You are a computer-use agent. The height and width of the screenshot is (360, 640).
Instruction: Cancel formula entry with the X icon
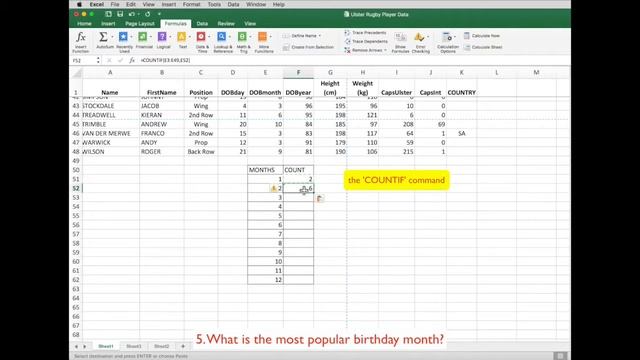(109, 60)
